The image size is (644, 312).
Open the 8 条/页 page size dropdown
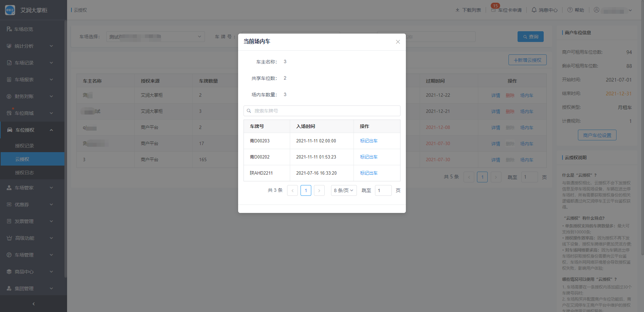click(x=344, y=190)
